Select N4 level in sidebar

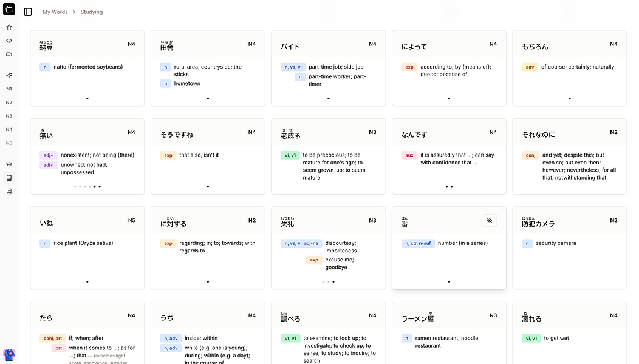9,129
